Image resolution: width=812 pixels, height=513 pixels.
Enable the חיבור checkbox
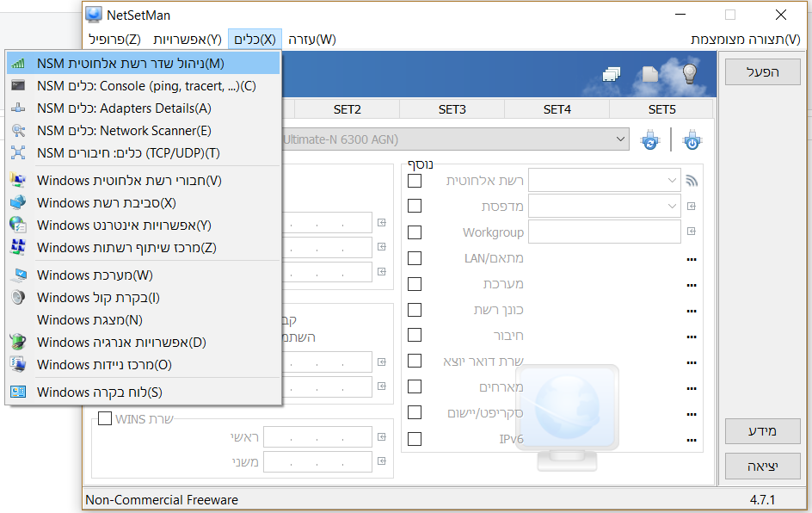415,336
